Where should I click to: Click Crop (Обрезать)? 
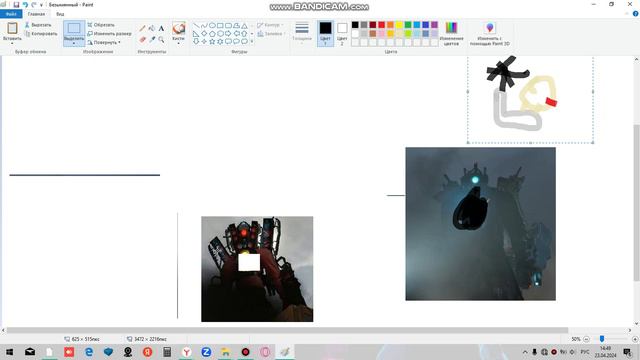pos(101,25)
